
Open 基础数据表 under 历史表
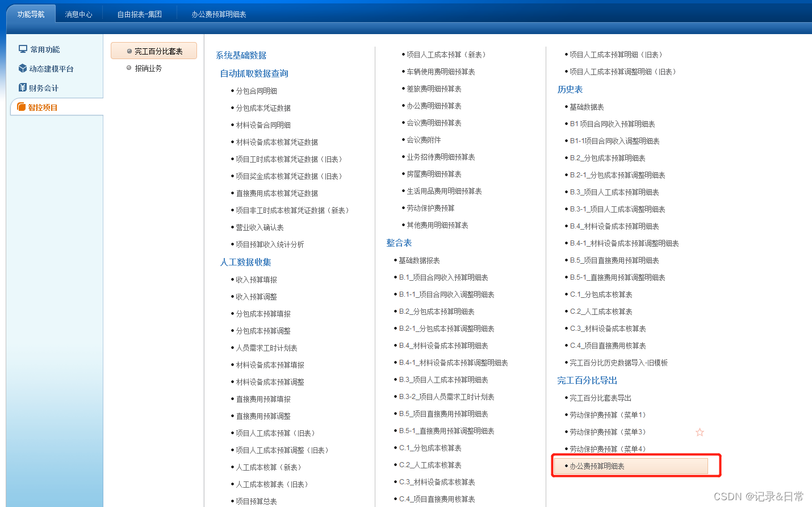pos(587,107)
